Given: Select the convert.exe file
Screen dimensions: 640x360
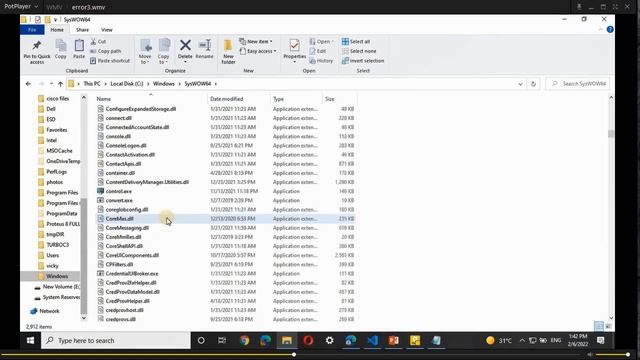Looking at the screenshot, I should point(225,200).
